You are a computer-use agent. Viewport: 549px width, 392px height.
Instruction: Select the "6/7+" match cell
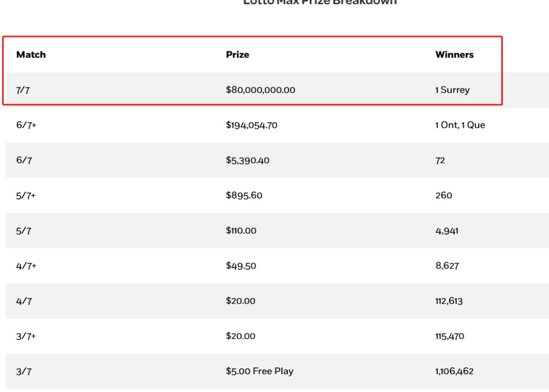click(26, 125)
